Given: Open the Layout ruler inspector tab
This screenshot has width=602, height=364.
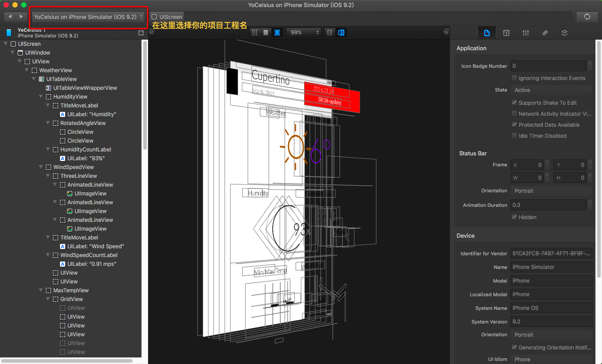Looking at the screenshot, I should (x=545, y=33).
